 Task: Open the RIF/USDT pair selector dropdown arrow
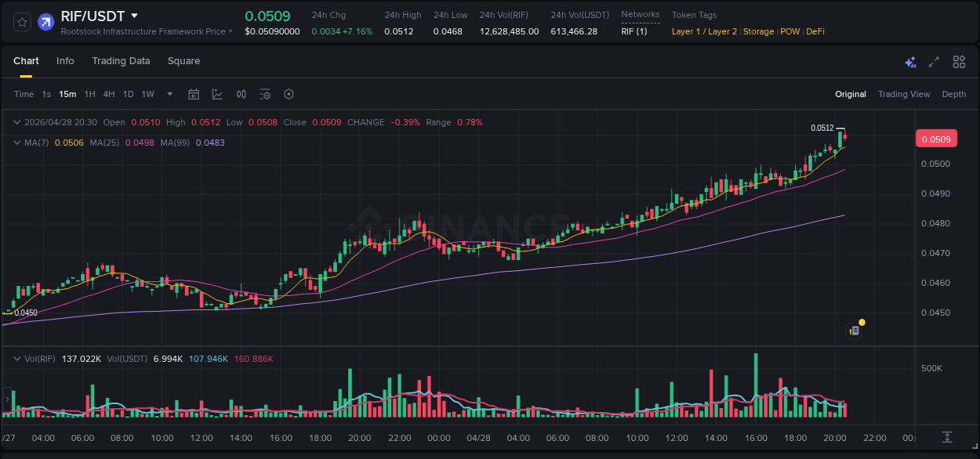pyautogui.click(x=134, y=16)
